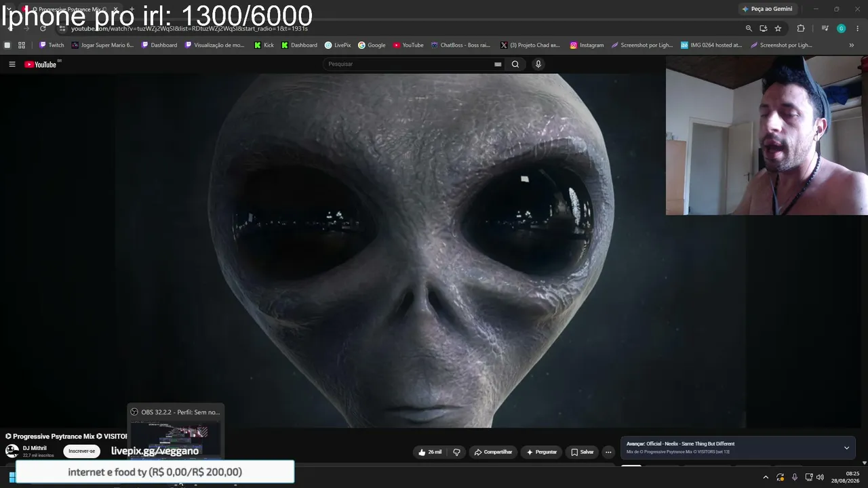
Task: Open the browser three-dot menu
Action: click(858, 28)
